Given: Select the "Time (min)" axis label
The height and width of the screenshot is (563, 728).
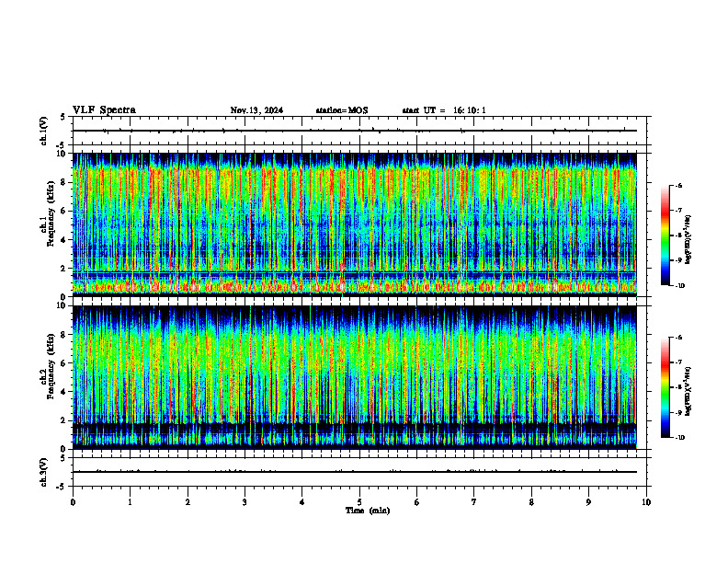Looking at the screenshot, I should (368, 511).
